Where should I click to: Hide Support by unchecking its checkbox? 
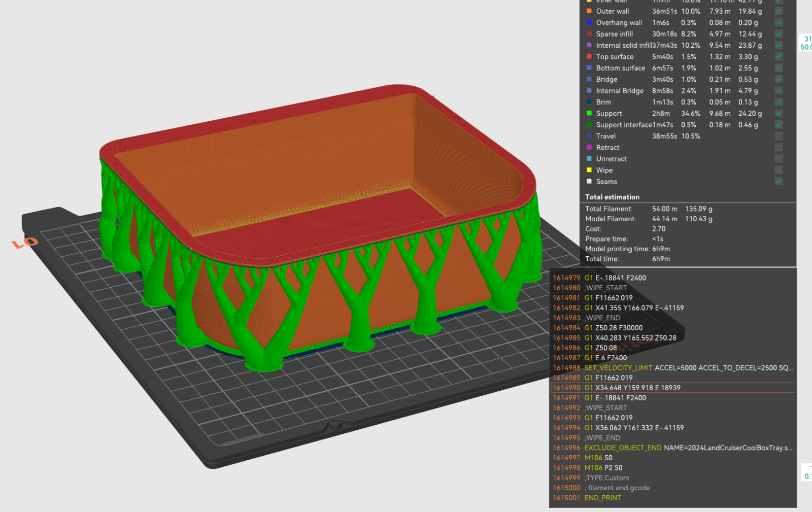pos(779,113)
